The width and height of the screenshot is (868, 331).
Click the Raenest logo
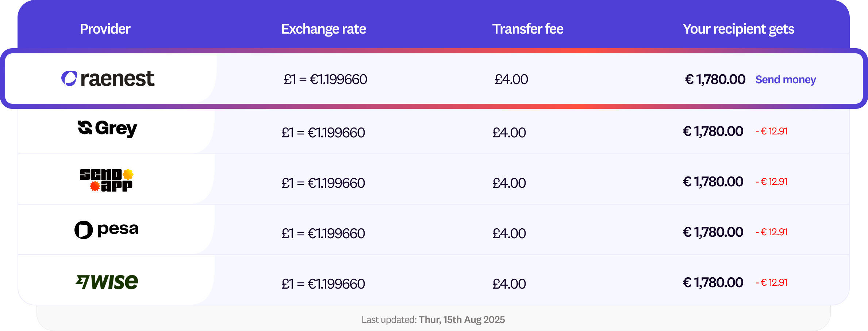108,79
